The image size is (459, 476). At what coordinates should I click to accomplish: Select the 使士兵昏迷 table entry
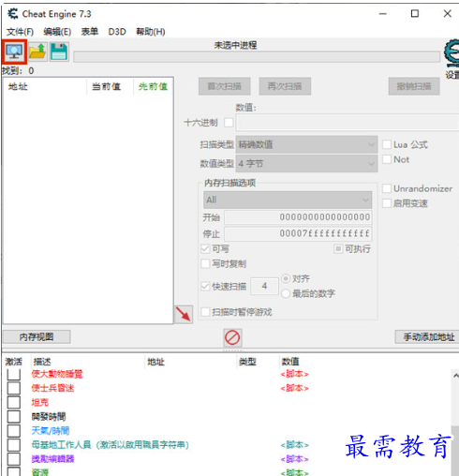52,388
